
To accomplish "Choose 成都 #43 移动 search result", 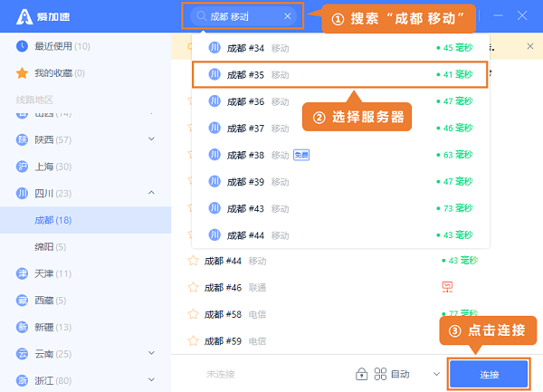I will click(340, 208).
